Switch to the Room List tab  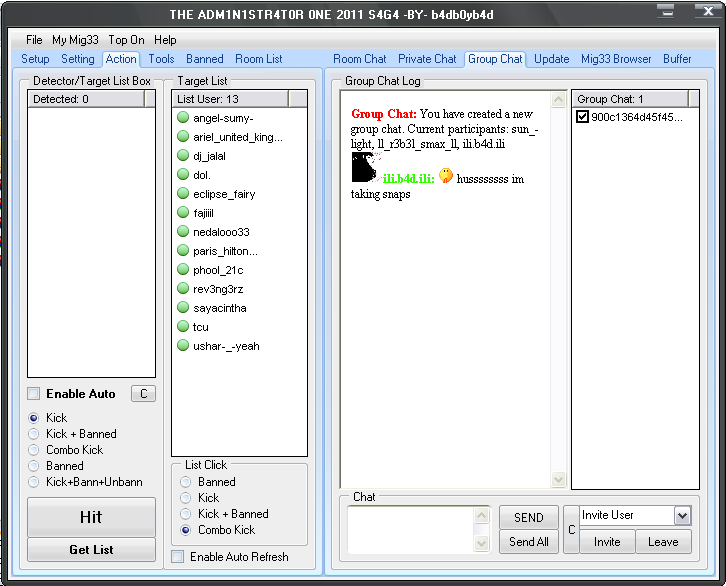(259, 59)
